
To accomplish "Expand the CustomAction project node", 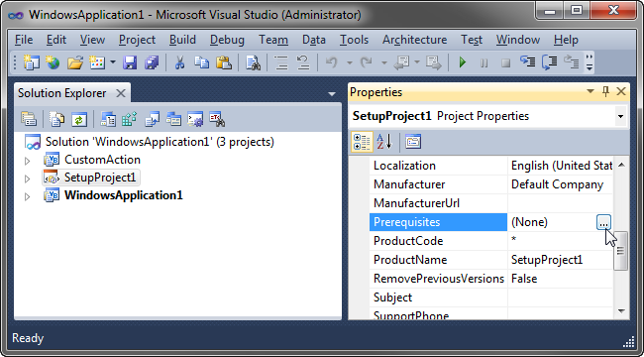I will [x=27, y=161].
